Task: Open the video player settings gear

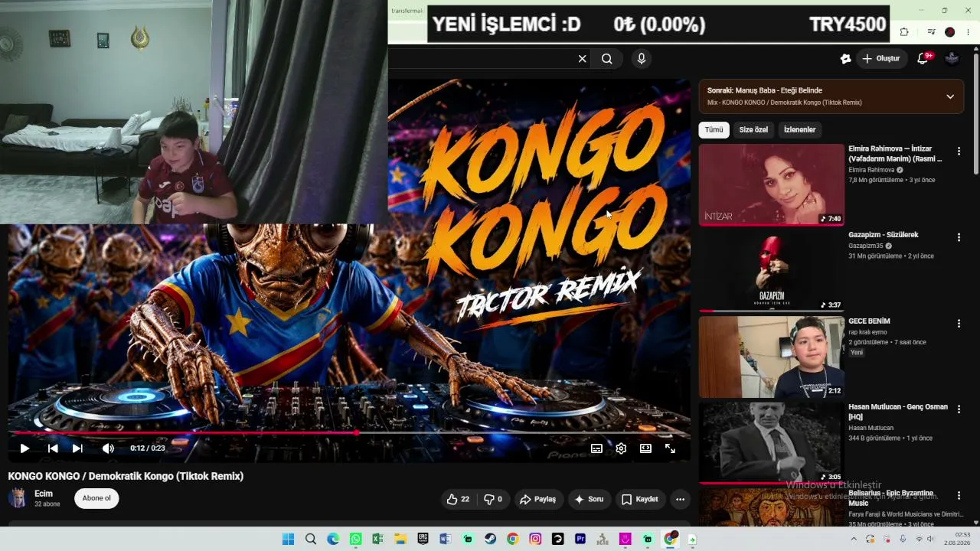Action: (621, 448)
